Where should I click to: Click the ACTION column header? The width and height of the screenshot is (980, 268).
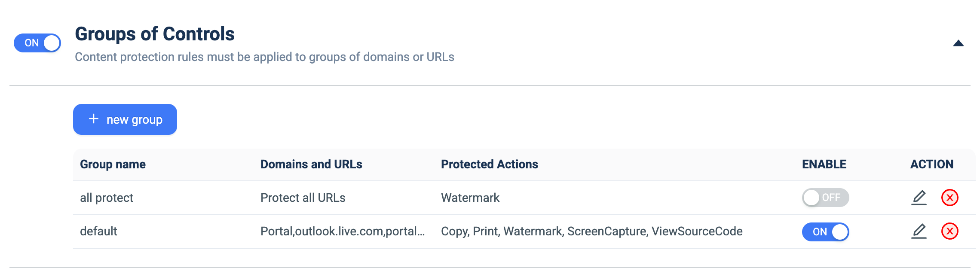(932, 164)
